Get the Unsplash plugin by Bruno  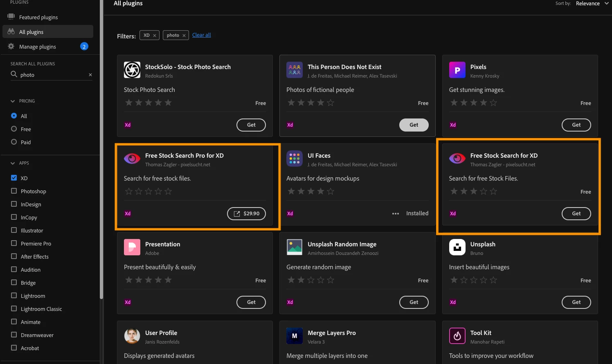pyautogui.click(x=576, y=302)
